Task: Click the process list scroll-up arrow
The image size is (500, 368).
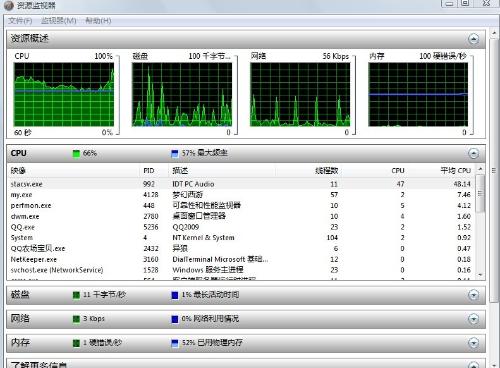Action: click(480, 169)
